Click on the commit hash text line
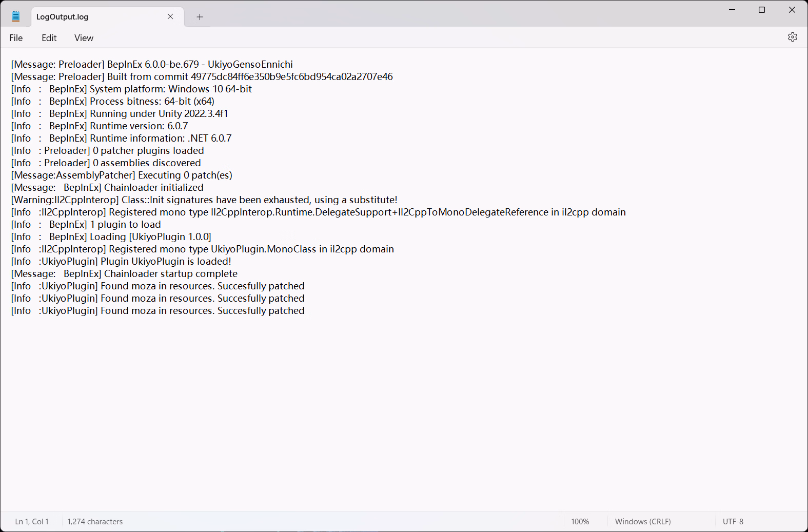The height and width of the screenshot is (532, 808). click(x=257, y=77)
